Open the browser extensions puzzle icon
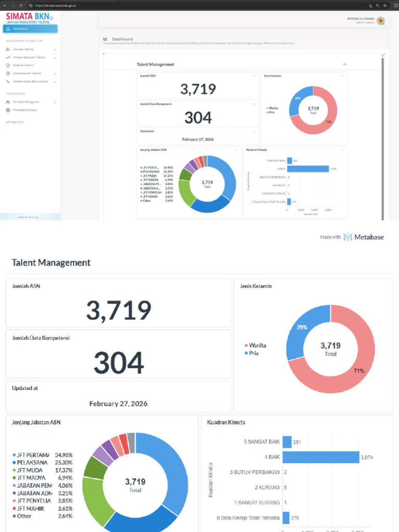The height and width of the screenshot is (532, 399). click(395, 5)
